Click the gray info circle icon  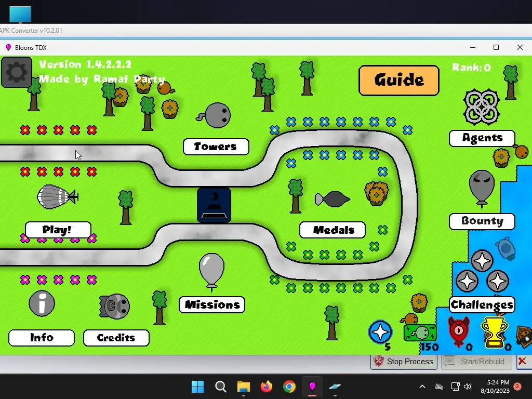pyautogui.click(x=42, y=303)
